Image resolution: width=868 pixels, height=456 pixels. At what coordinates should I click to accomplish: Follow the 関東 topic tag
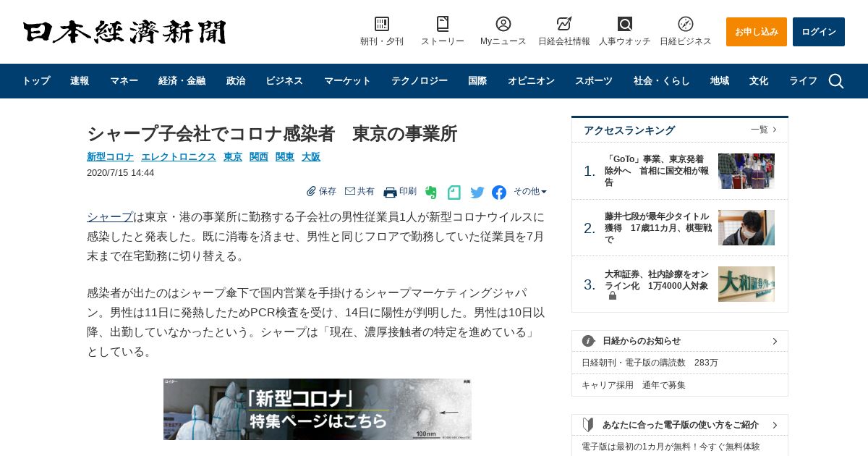point(285,156)
